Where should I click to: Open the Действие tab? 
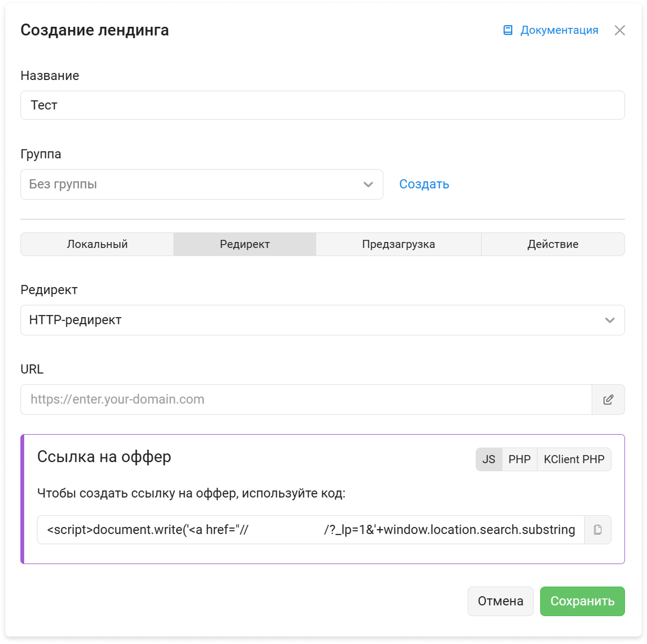(553, 244)
